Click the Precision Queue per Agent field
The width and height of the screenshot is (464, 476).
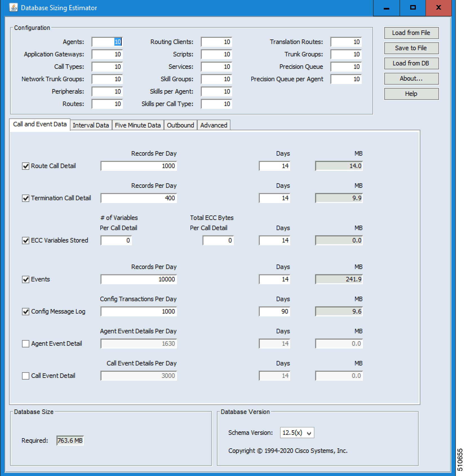(346, 79)
